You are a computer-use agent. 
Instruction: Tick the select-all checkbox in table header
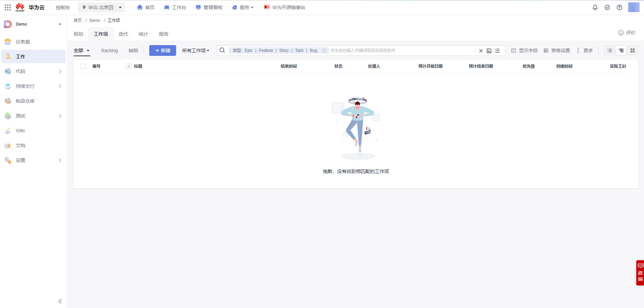click(83, 66)
